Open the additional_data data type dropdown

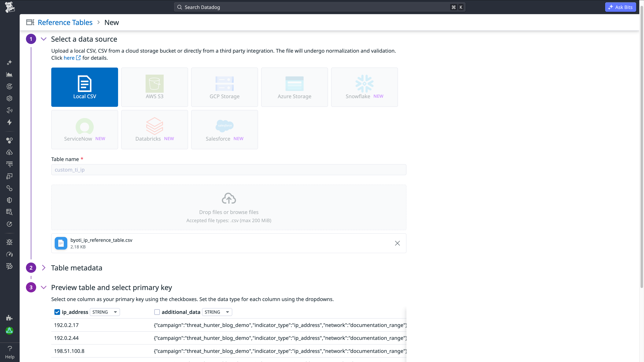pos(217,312)
